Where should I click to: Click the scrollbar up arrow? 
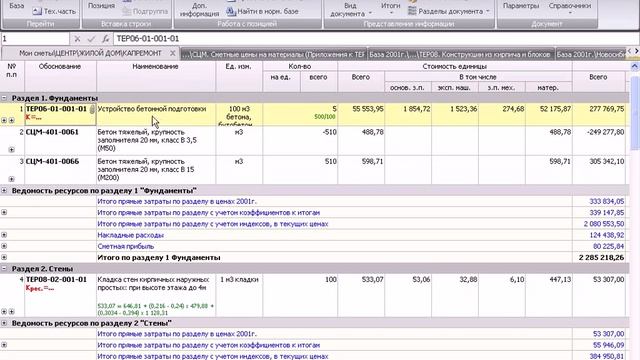tap(635, 66)
